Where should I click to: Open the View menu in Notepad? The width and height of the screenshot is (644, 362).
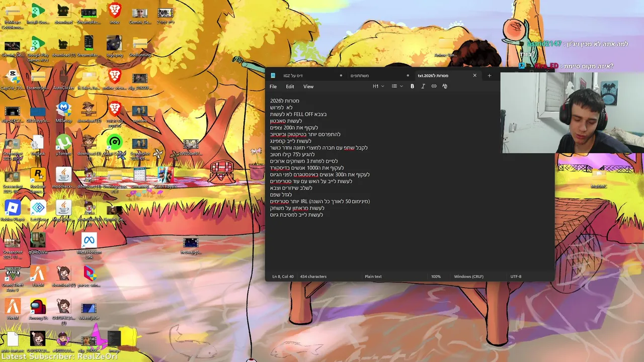[308, 86]
